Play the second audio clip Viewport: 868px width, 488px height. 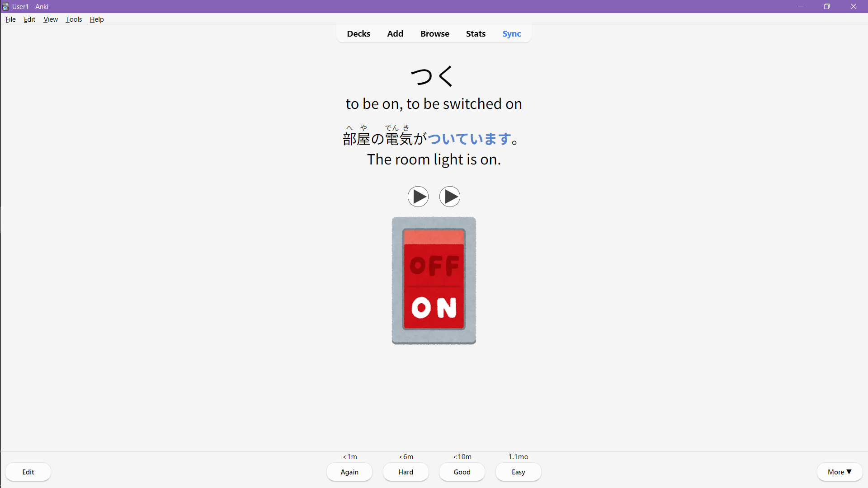449,197
